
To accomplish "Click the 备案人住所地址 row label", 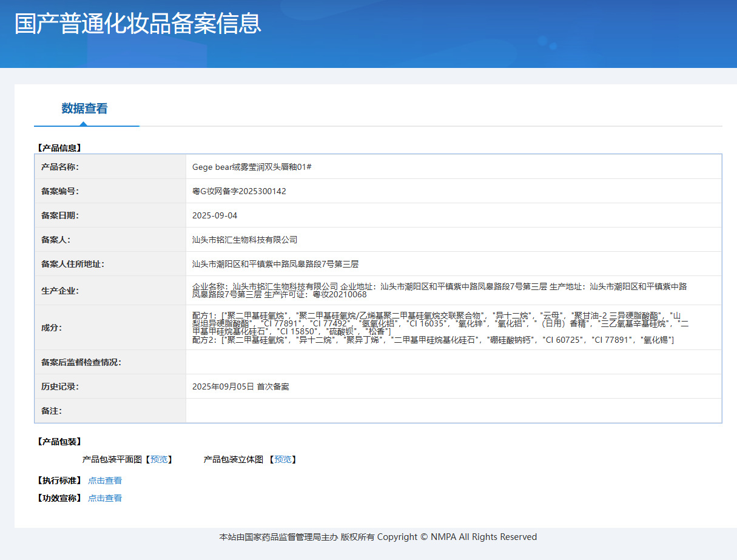I will pos(73,264).
